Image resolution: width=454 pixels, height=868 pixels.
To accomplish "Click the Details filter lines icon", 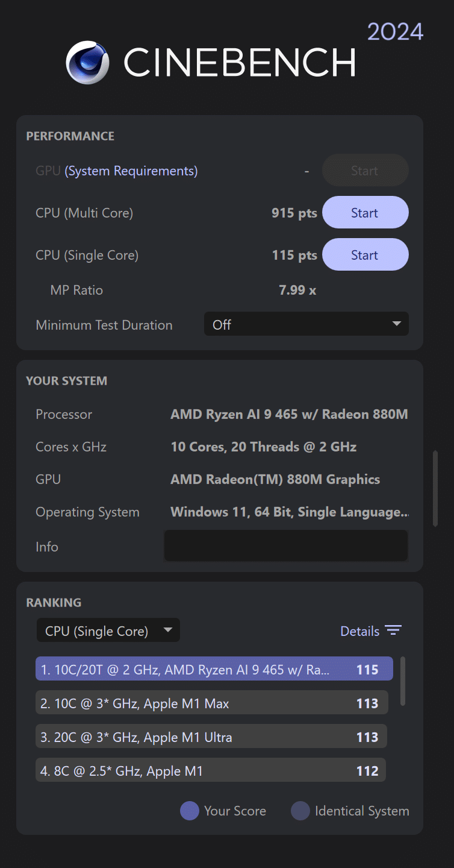I will (393, 631).
